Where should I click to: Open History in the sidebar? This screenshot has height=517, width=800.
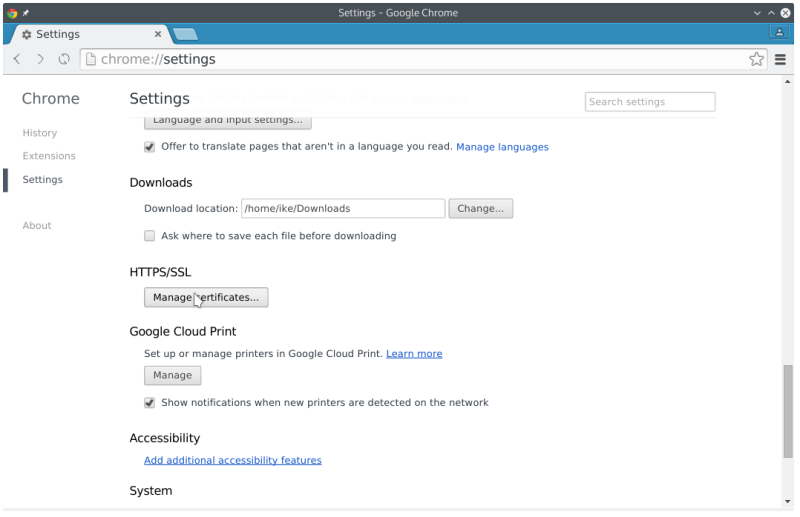tap(40, 133)
